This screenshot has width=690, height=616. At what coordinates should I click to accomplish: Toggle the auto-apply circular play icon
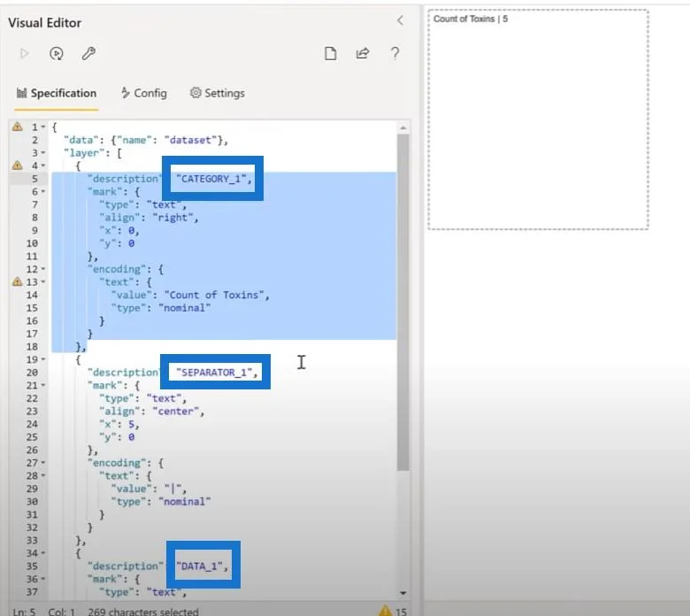(57, 54)
